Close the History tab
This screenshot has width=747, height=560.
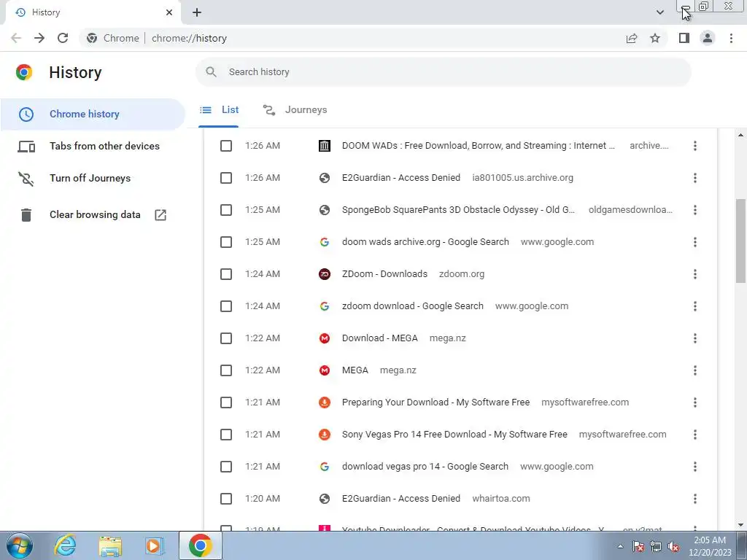169,12
